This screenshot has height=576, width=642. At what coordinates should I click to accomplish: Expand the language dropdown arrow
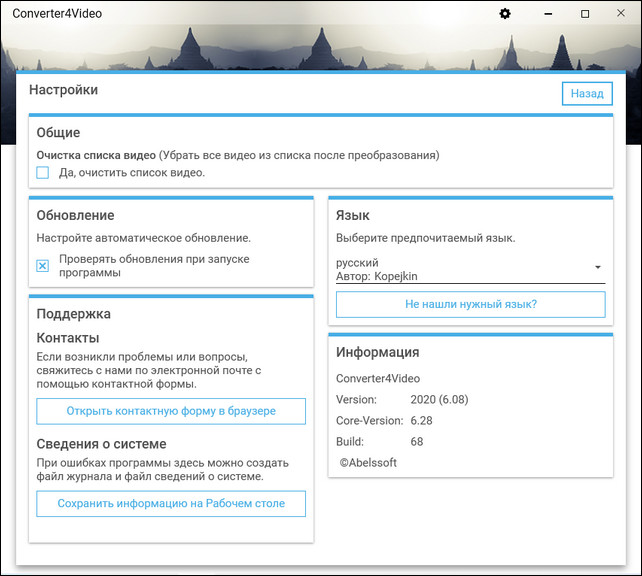click(x=597, y=268)
